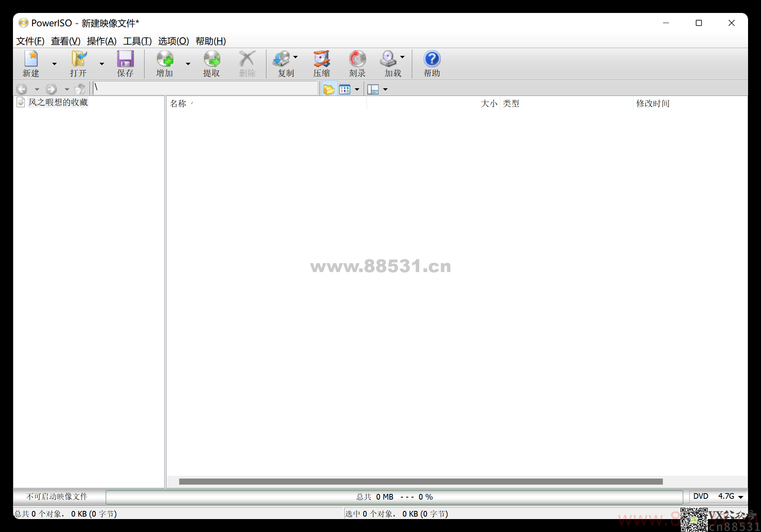Open the 查看(V) menu
Screen dimensions: 761x532
click(x=66, y=41)
